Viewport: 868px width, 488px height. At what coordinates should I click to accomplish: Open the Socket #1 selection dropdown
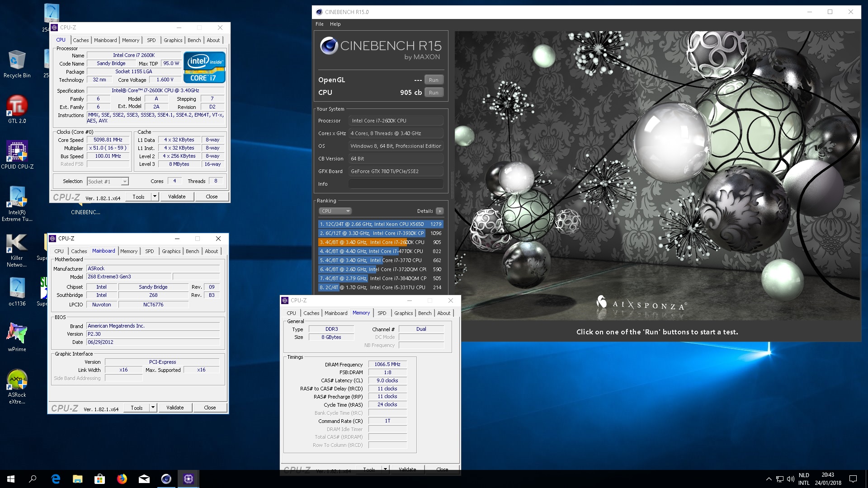point(108,181)
